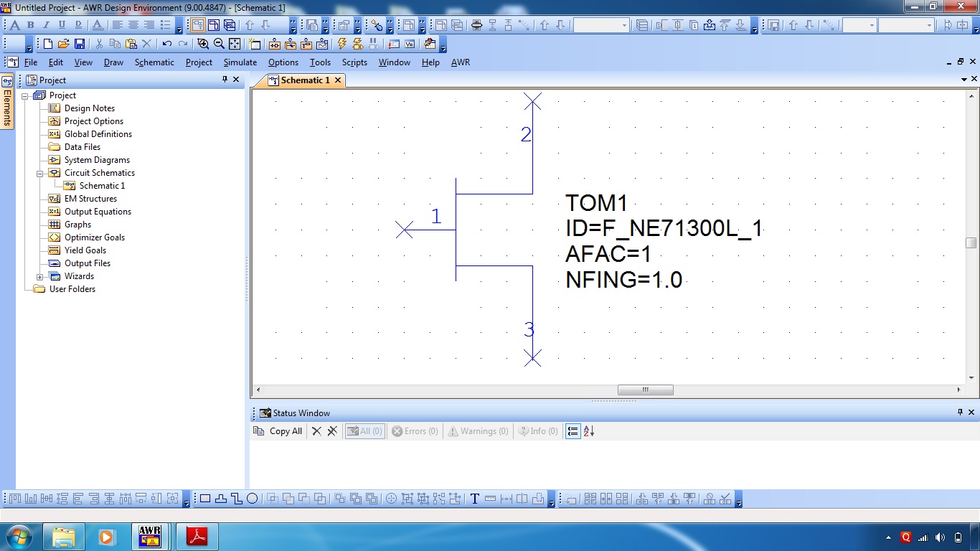
Task: Select the path drawing tool
Action: click(x=237, y=499)
